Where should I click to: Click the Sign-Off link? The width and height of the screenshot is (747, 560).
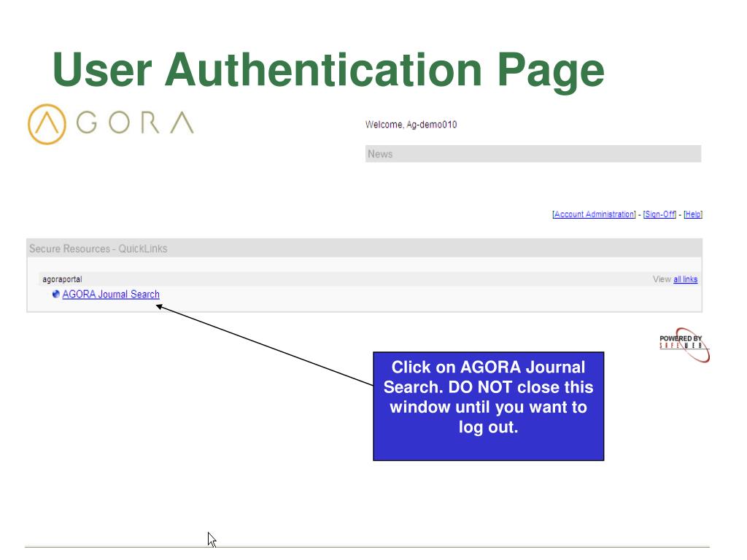659,214
